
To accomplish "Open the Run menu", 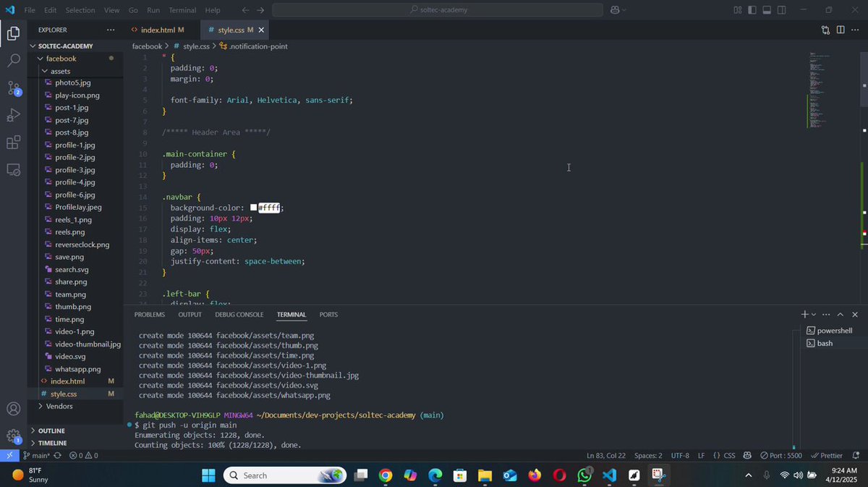I will pyautogui.click(x=153, y=10).
